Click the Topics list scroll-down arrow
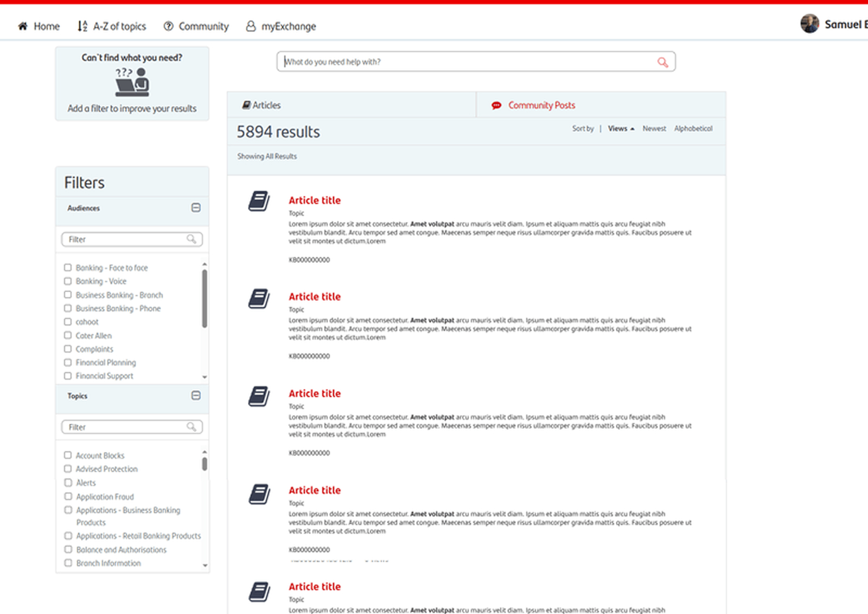This screenshot has width=868, height=614. point(205,565)
